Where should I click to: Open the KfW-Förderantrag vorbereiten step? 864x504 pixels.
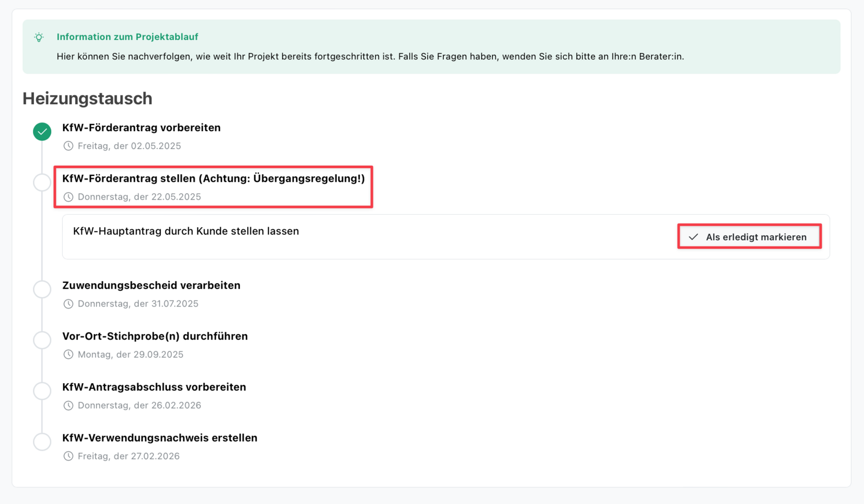point(141,127)
